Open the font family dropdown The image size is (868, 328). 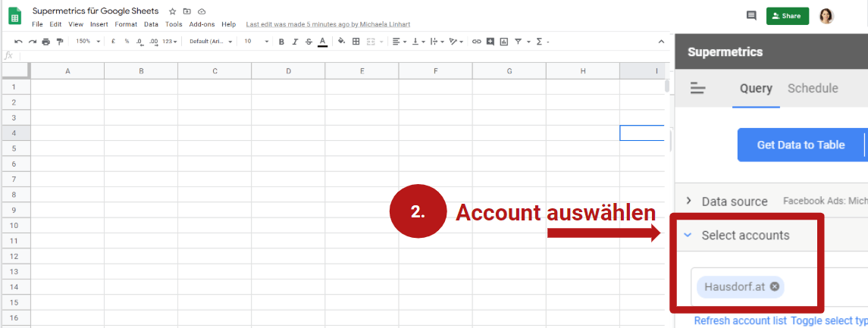[x=211, y=42]
